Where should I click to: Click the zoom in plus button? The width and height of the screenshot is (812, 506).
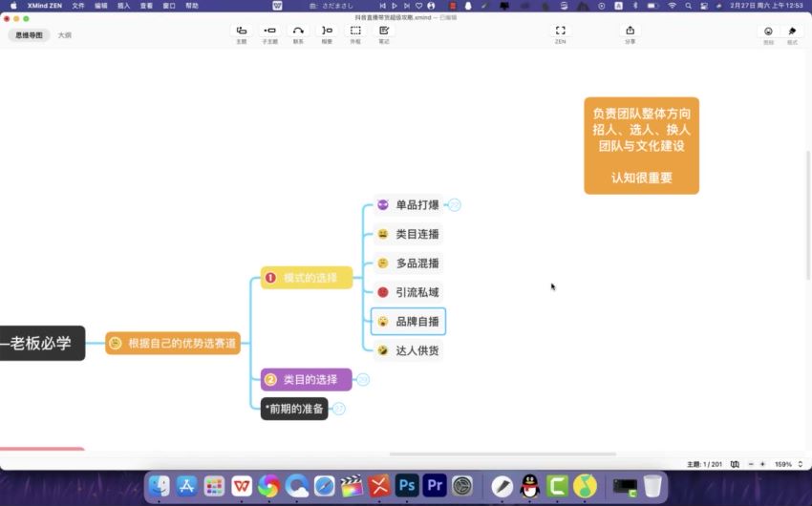762,464
